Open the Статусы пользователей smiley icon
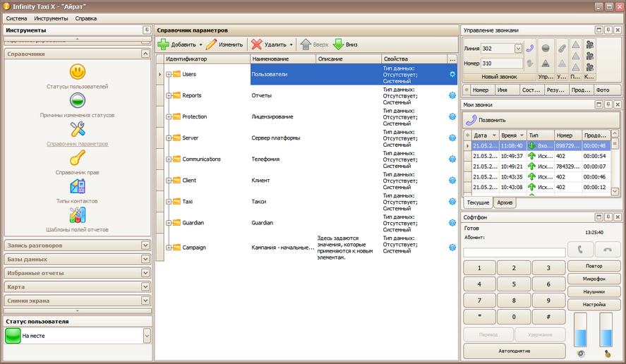Image resolution: width=626 pixels, height=364 pixels. (78, 72)
